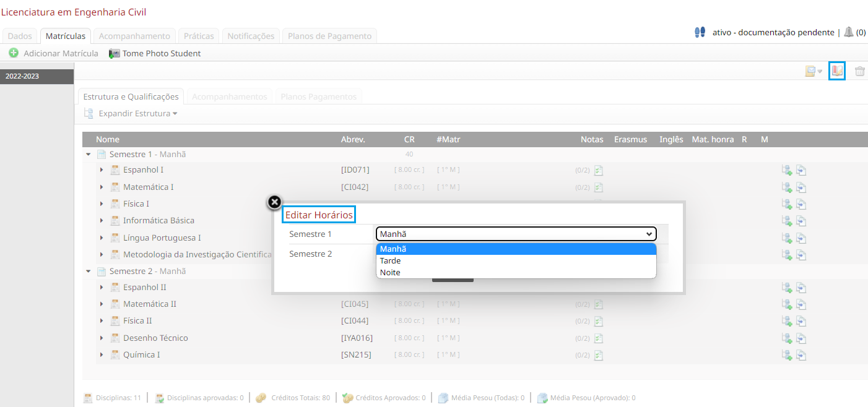Screen dimensions: 868x407
Task: Choose Noite from the schedule options
Action: (391, 273)
